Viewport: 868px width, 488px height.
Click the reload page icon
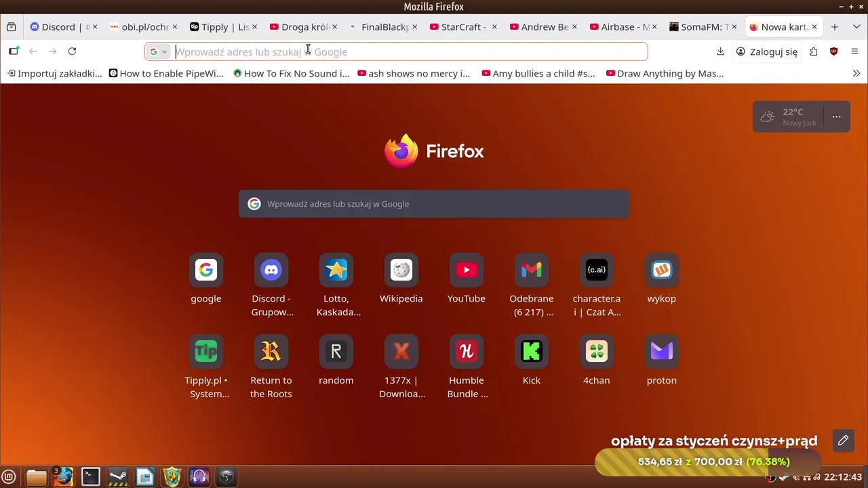coord(72,52)
